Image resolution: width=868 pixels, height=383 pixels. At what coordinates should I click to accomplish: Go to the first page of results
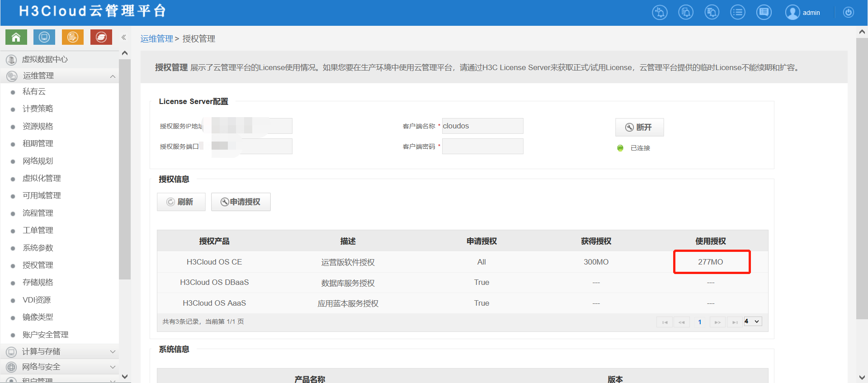[665, 322]
